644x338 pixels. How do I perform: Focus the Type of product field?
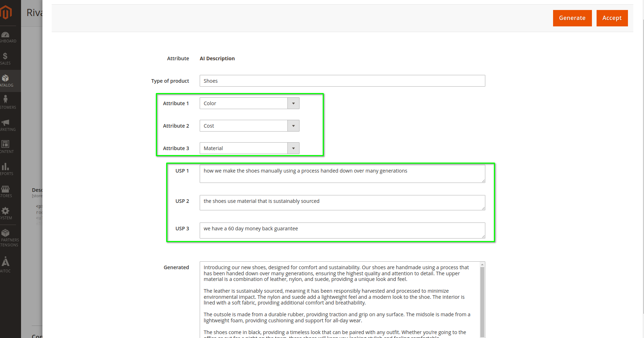[342, 81]
